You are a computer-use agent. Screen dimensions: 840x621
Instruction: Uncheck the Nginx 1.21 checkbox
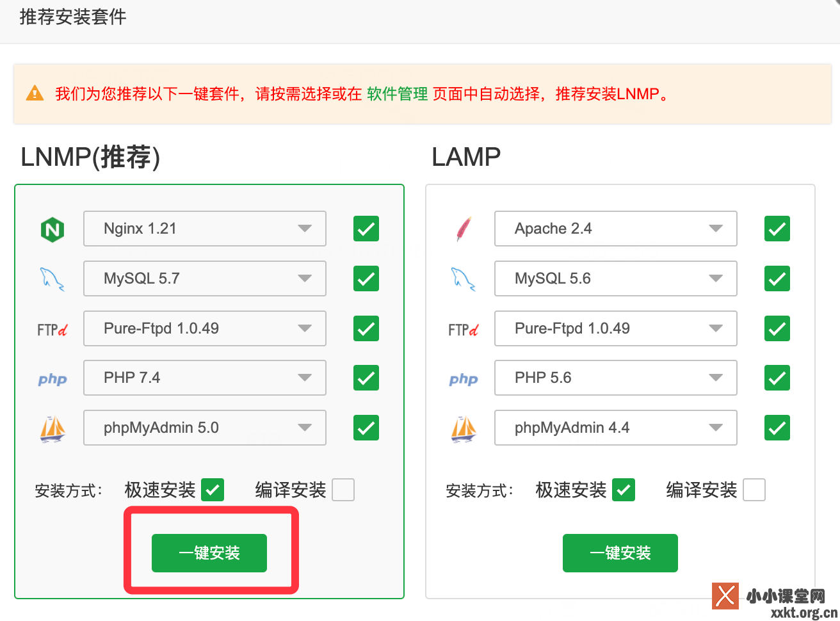[366, 229]
